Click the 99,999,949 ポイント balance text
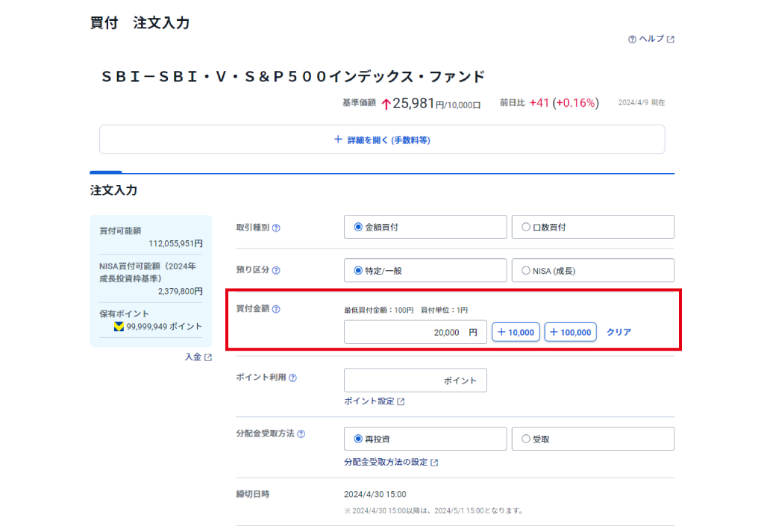764x532 pixels. [x=164, y=326]
